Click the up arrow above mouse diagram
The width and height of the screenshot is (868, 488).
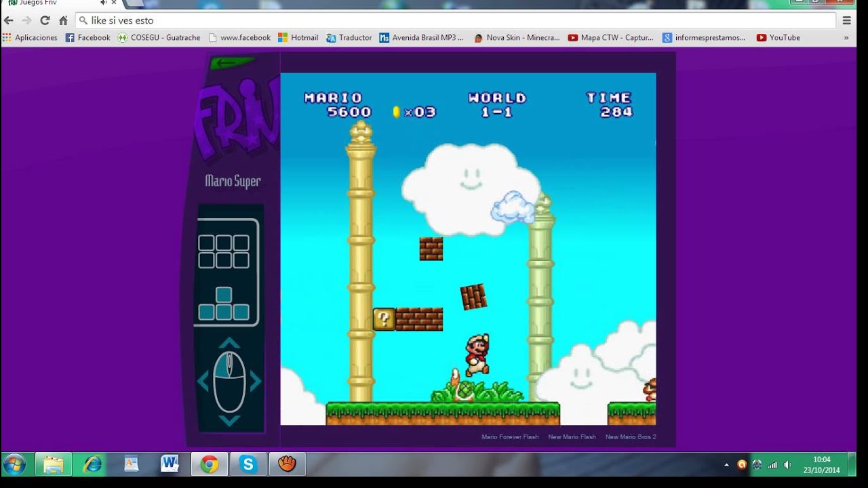pos(229,343)
